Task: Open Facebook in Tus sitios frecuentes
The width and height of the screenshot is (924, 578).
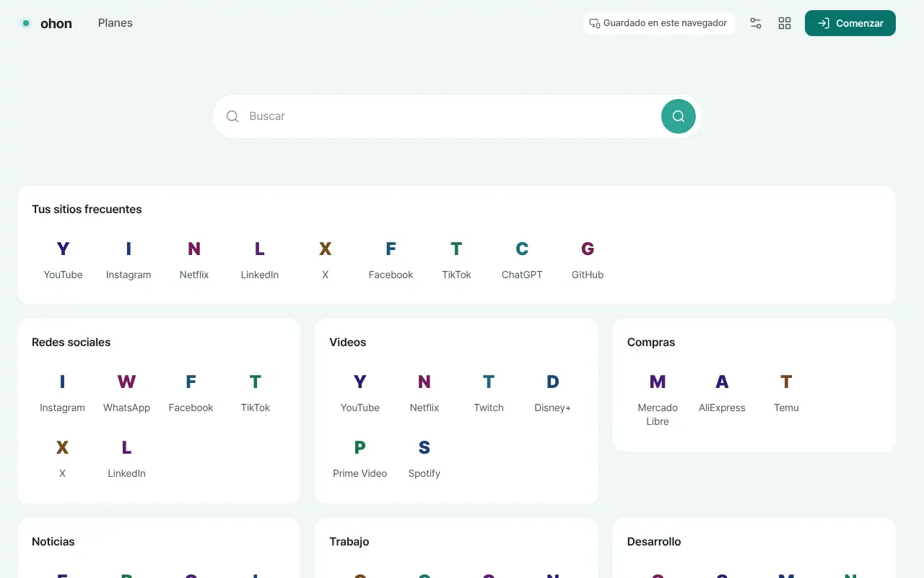Action: coord(391,259)
